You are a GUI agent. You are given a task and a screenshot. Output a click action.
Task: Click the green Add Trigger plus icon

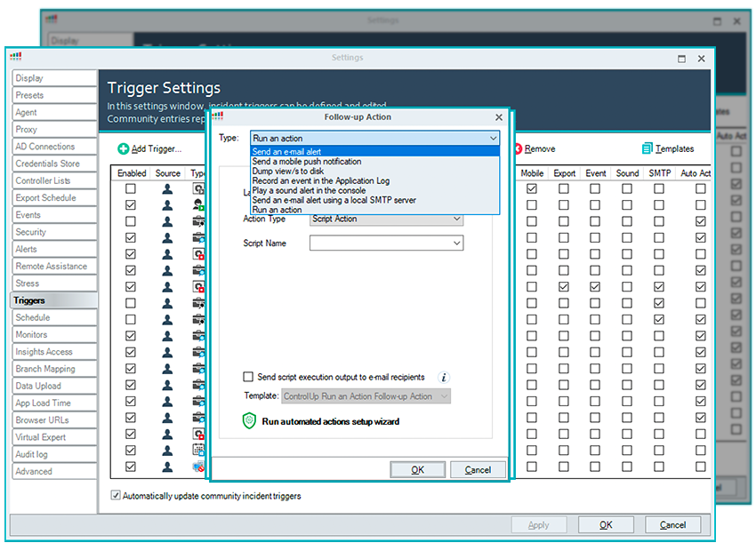pyautogui.click(x=124, y=148)
